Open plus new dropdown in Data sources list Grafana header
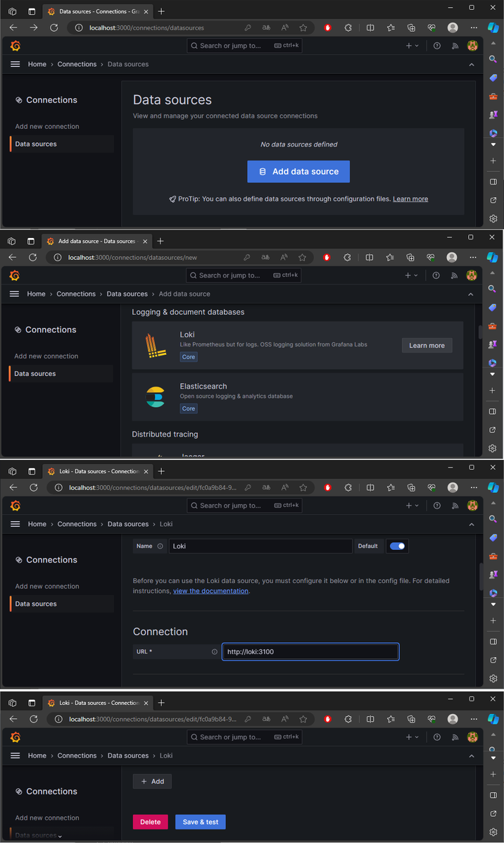This screenshot has height=845, width=504. [412, 46]
